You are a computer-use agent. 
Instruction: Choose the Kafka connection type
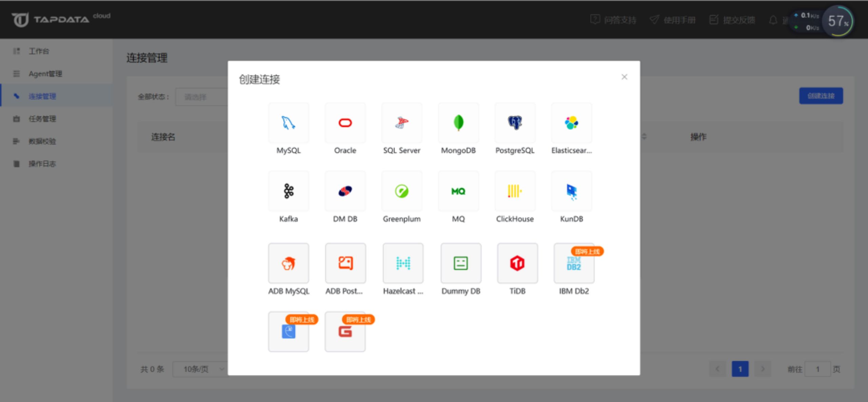coord(288,191)
